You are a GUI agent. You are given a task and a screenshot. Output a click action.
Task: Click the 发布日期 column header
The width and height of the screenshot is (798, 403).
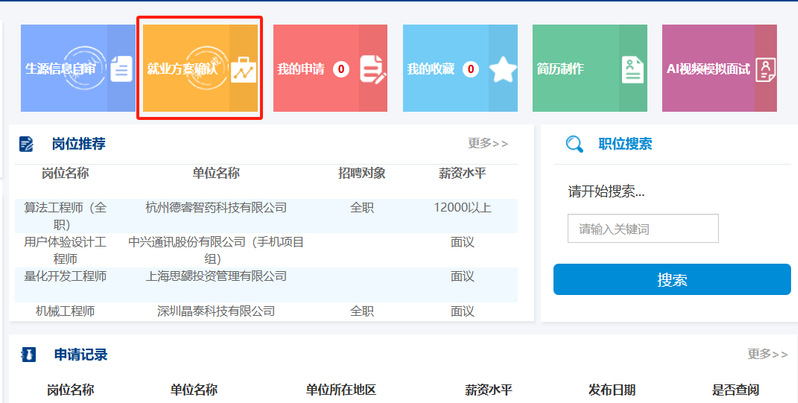pyautogui.click(x=612, y=390)
